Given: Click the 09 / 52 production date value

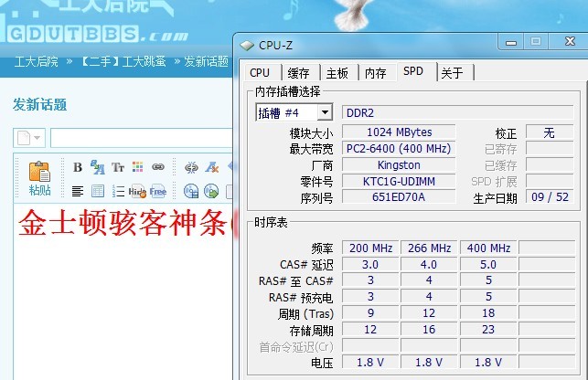Looking at the screenshot, I should click(x=550, y=197).
